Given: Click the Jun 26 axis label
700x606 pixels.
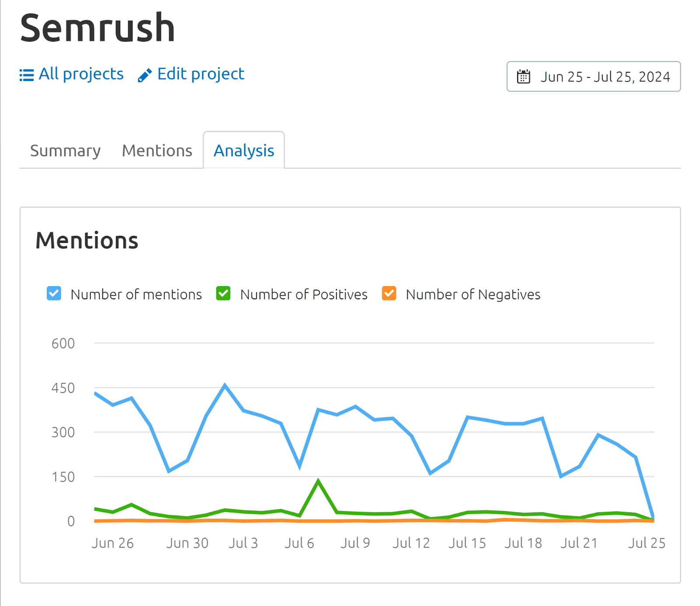Looking at the screenshot, I should click(112, 543).
